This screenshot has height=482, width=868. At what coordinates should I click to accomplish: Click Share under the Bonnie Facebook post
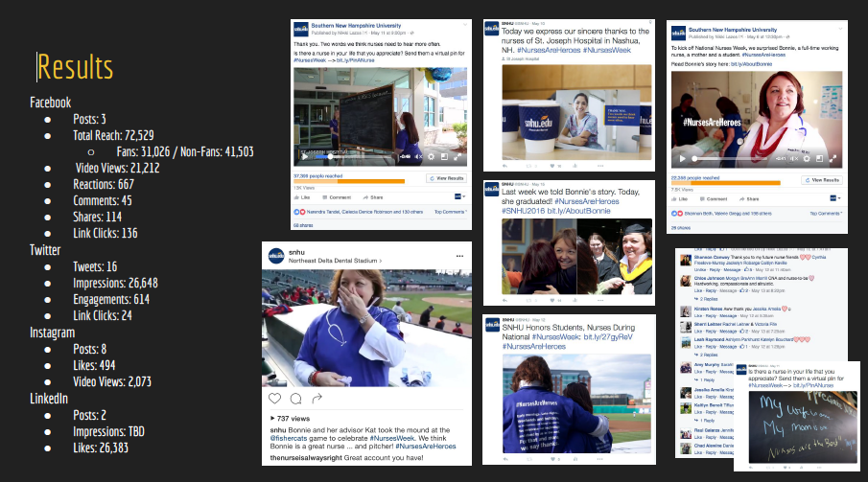pyautogui.click(x=749, y=198)
